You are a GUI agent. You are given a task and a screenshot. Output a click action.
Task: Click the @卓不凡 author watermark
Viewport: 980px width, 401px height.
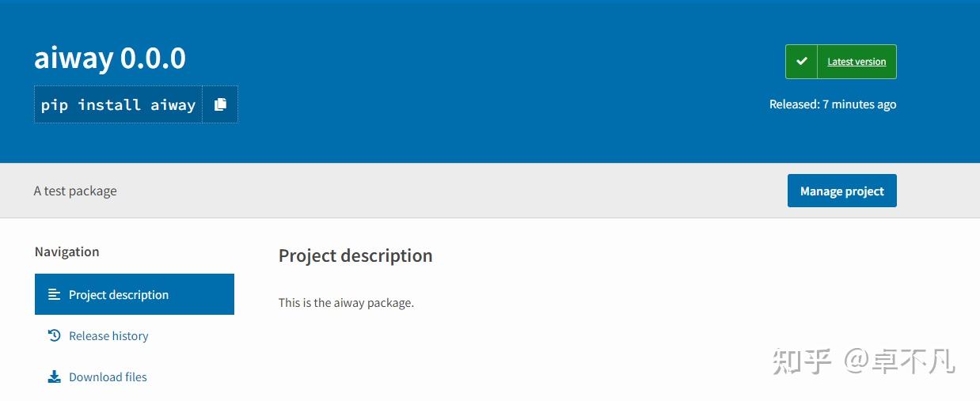click(899, 361)
